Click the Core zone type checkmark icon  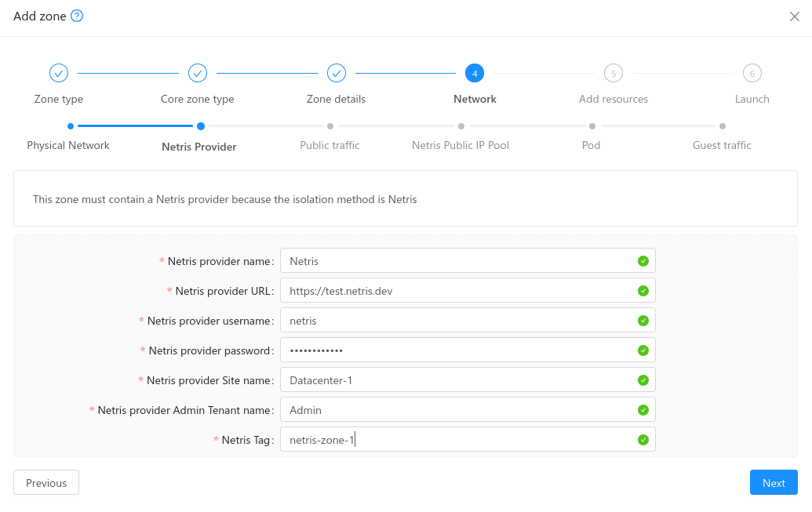[x=197, y=72]
